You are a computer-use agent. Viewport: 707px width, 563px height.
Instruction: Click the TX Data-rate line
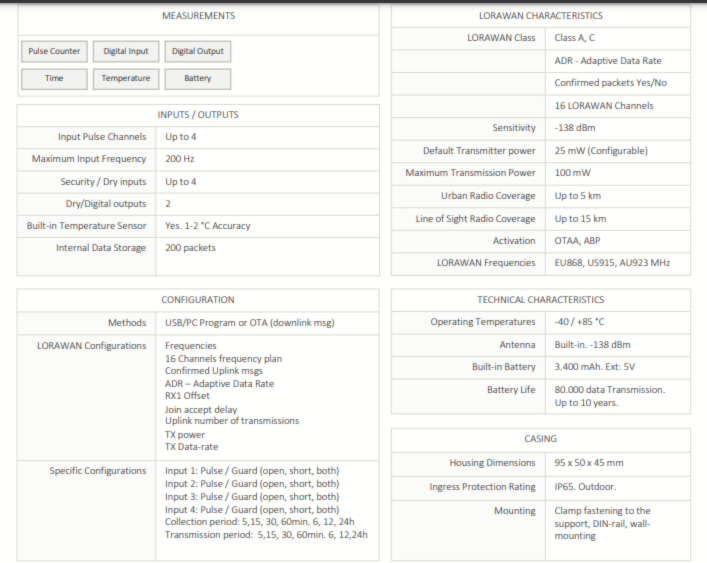[x=191, y=447]
